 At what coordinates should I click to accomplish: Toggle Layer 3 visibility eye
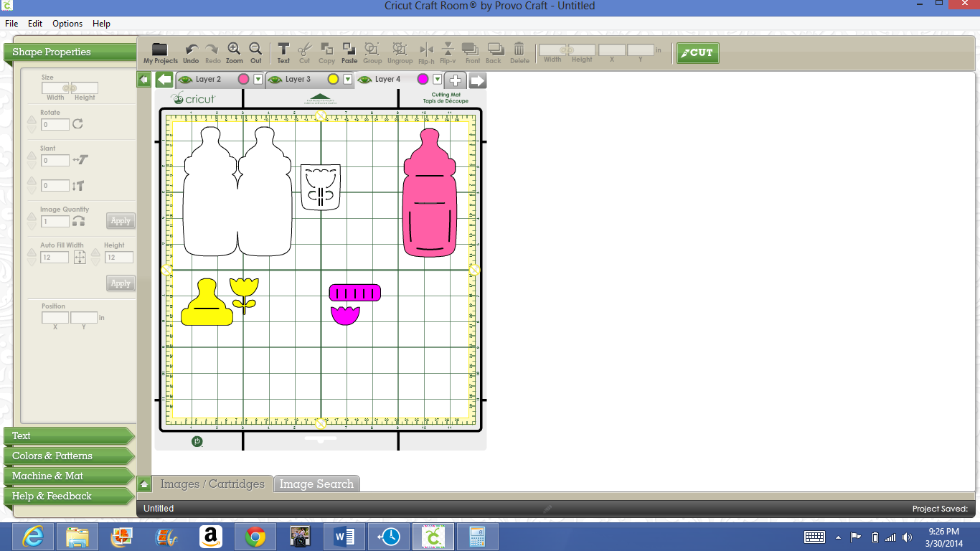pos(275,80)
